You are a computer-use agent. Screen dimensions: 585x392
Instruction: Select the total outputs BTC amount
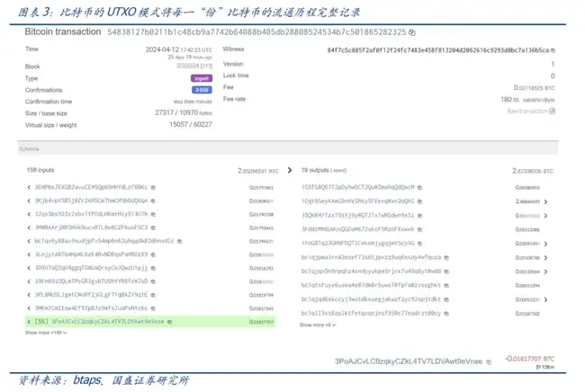(533, 171)
